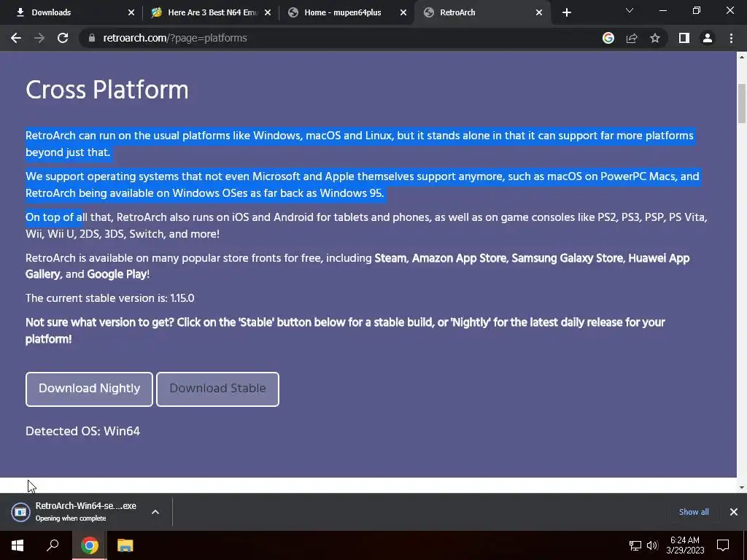747x560 pixels.
Task: Click the page vertical scrollbar thumb
Action: coord(742,104)
